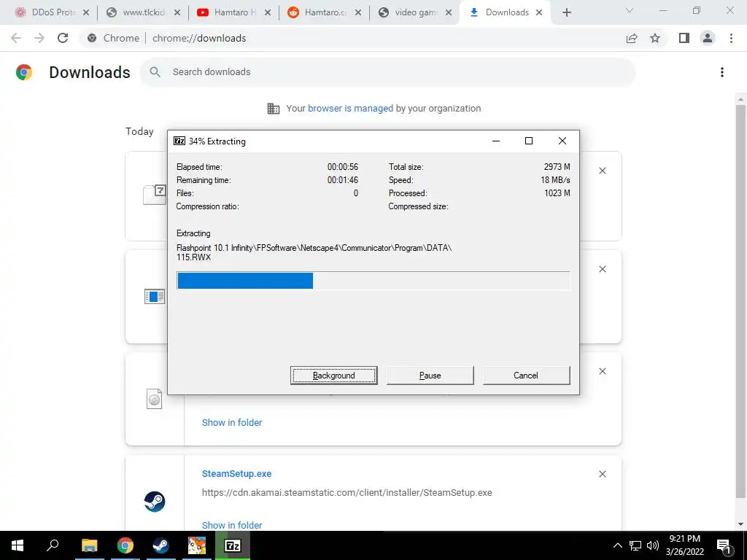Click the second download's blue file icon

(155, 297)
